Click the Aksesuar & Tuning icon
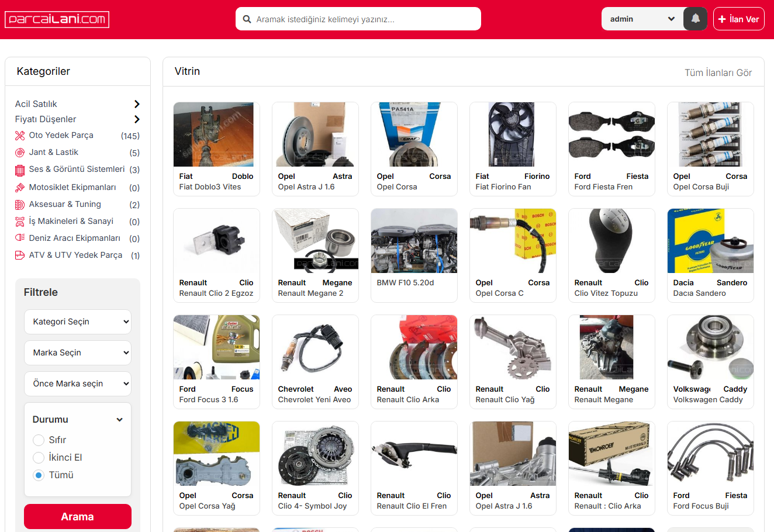This screenshot has width=774, height=532. coord(20,205)
